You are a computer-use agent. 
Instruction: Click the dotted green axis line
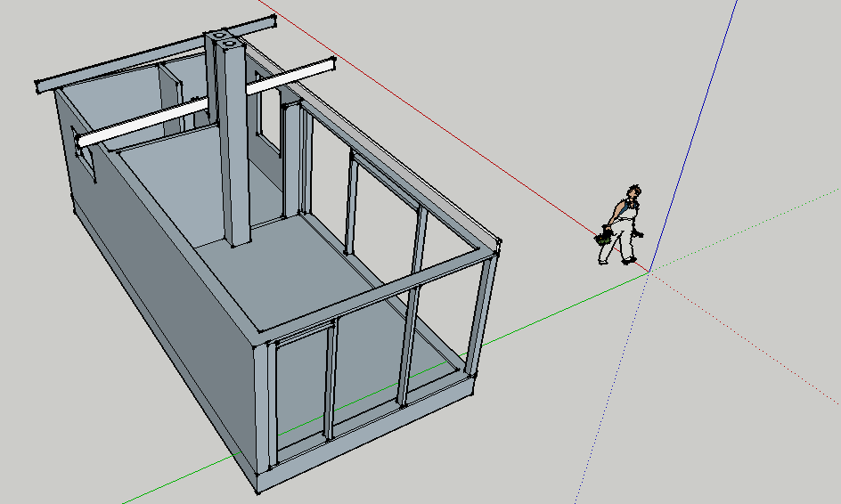click(x=748, y=228)
